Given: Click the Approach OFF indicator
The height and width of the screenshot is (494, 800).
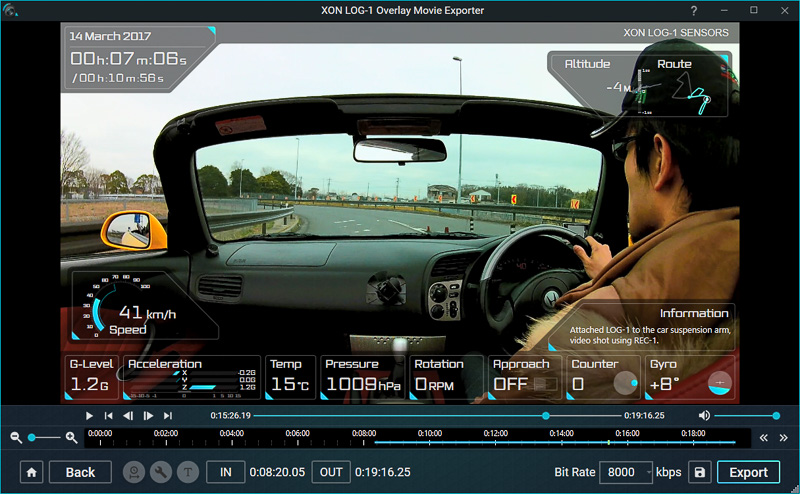Looking at the screenshot, I should click(524, 377).
